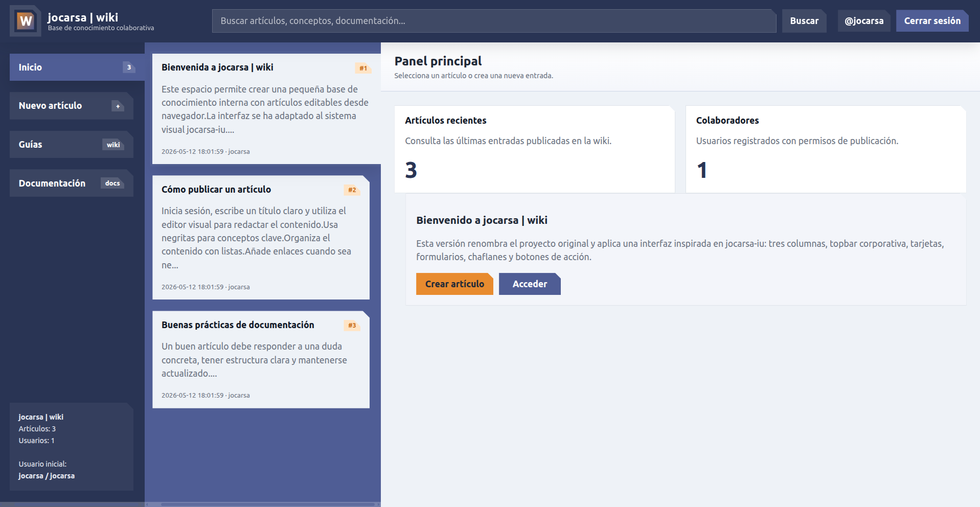980x507 pixels.
Task: Click the large 1 count in Colaboradores
Action: point(702,170)
